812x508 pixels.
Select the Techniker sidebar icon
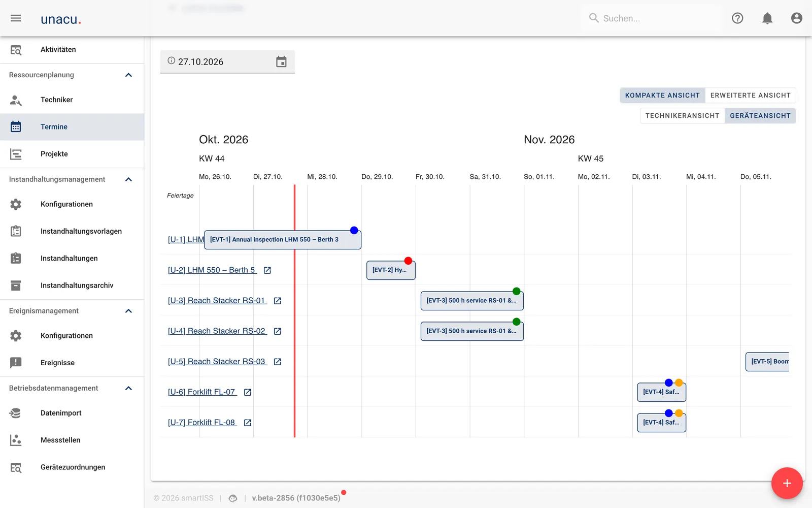pos(16,100)
